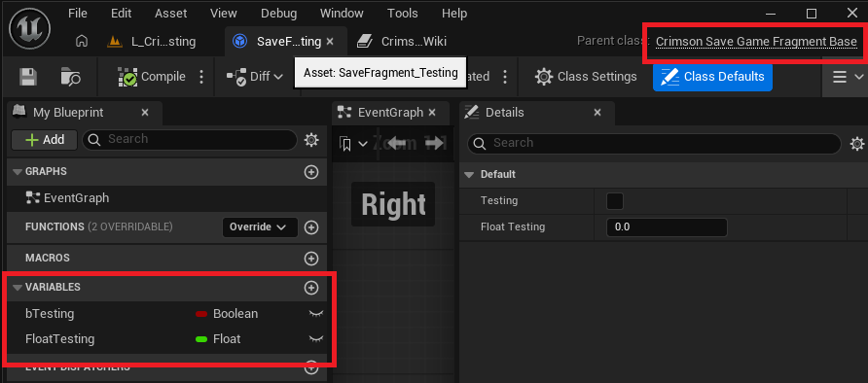Open the View menu
This screenshot has height=383, width=868.
224,14
